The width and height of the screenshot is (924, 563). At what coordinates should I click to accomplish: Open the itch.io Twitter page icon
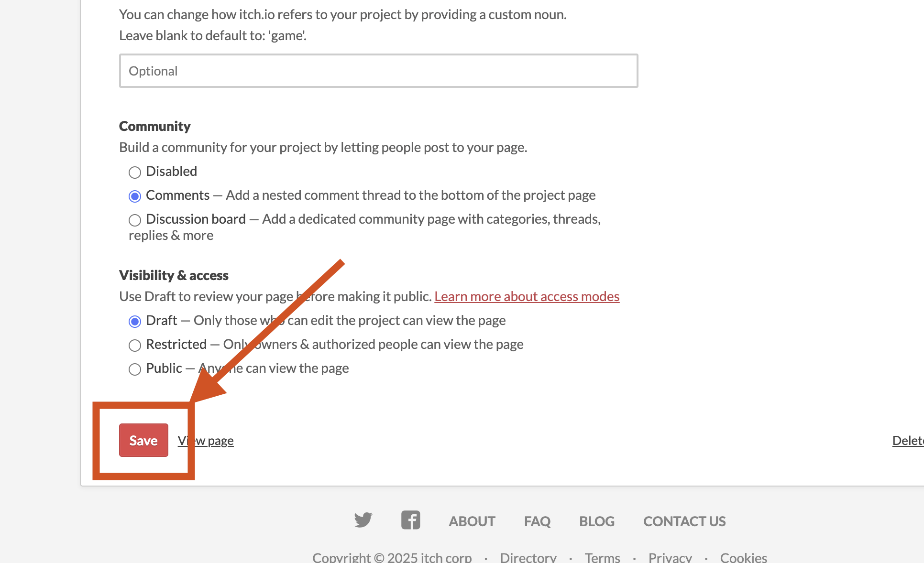363,520
